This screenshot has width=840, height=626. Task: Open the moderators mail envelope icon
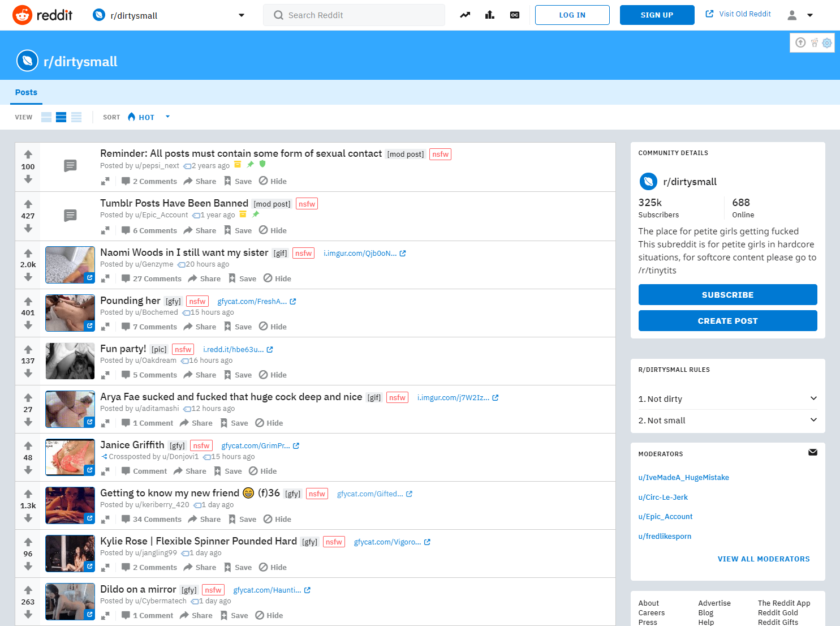813,452
